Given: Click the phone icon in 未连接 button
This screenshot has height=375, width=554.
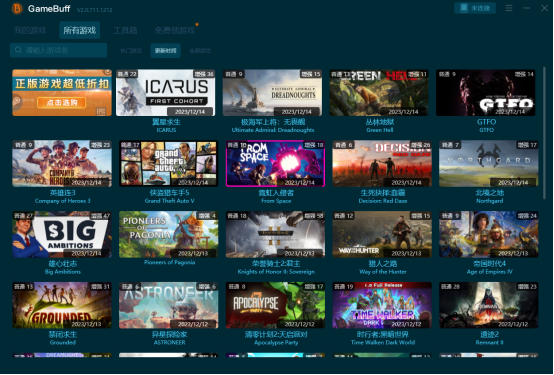Looking at the screenshot, I should click(464, 8).
